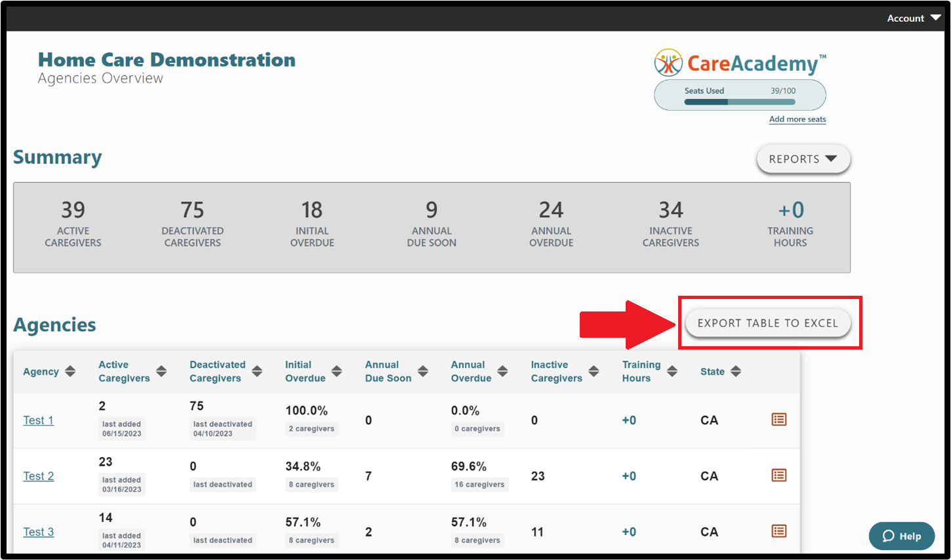The width and height of the screenshot is (951, 560).
Task: Click the Inactive Caregivers column header
Action: click(556, 371)
